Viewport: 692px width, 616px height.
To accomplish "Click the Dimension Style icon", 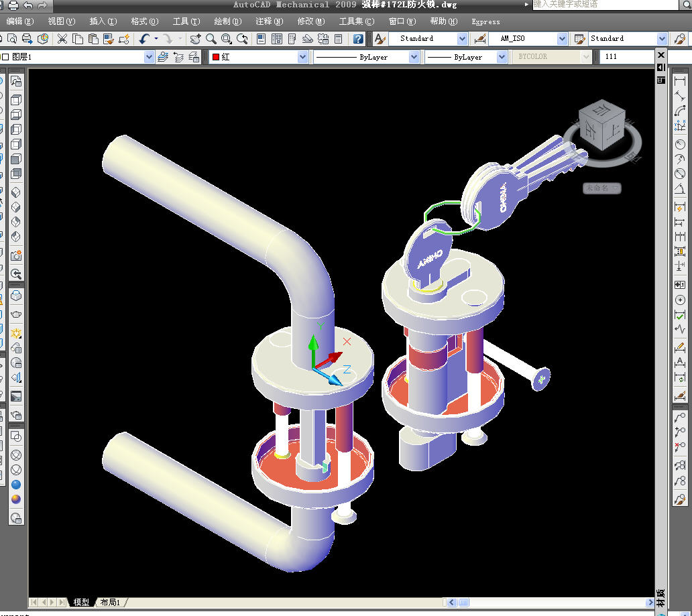I will (479, 39).
